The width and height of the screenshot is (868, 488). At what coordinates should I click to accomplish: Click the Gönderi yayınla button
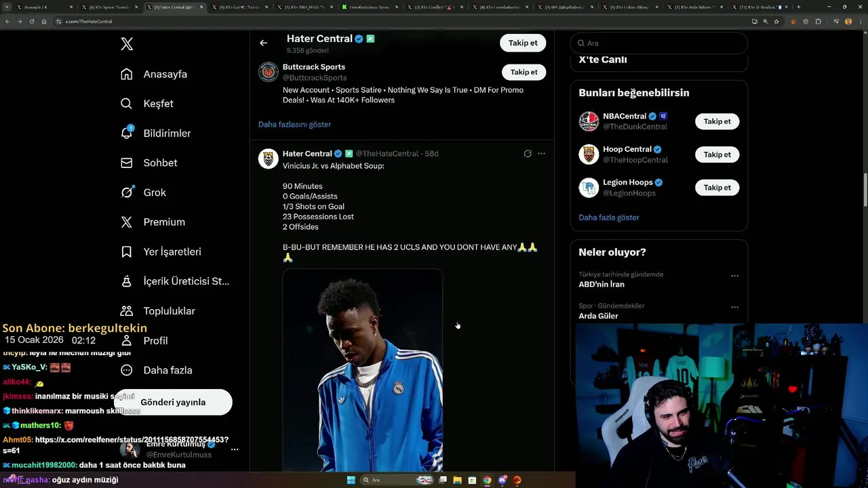(173, 402)
